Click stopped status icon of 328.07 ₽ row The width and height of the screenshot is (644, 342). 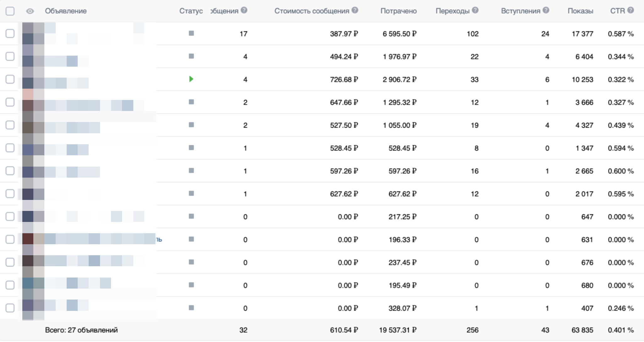[191, 308]
